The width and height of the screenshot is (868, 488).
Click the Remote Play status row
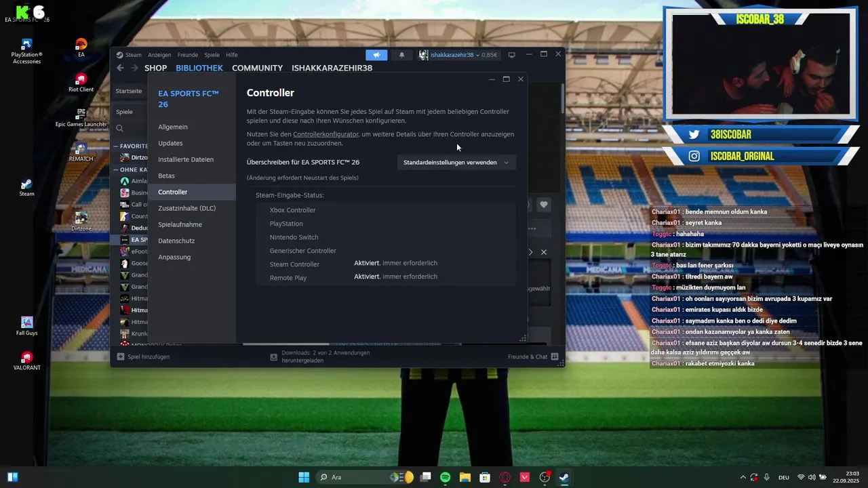386,277
